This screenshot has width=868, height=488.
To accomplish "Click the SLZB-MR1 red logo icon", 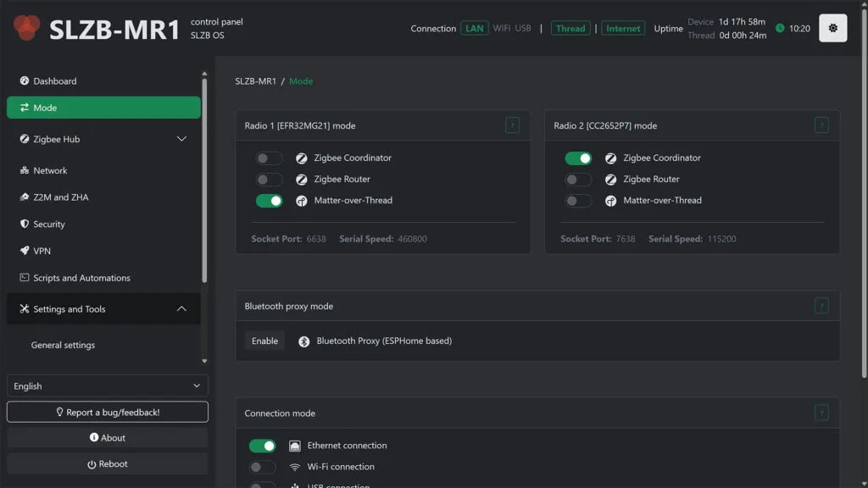I will pyautogui.click(x=26, y=28).
